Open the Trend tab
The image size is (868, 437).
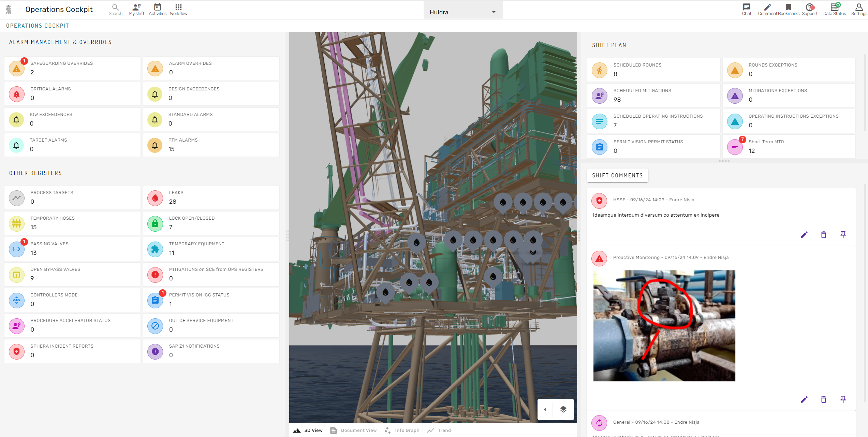tap(439, 430)
